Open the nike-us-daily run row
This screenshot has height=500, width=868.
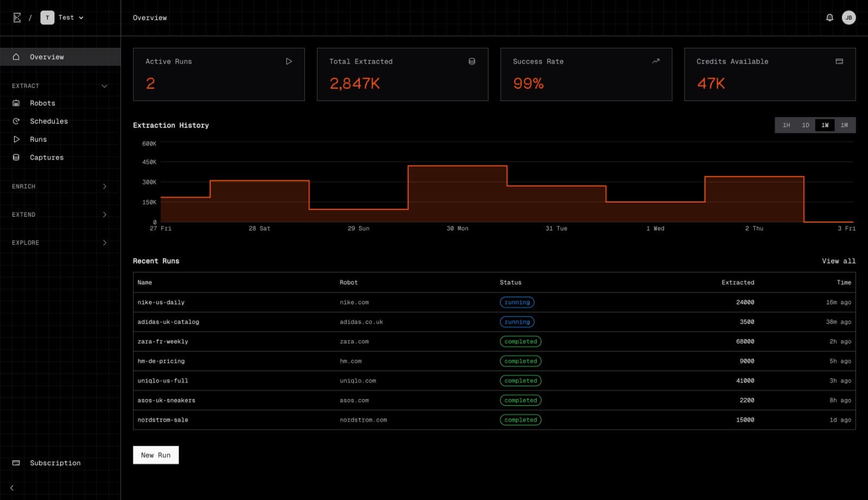pos(161,302)
